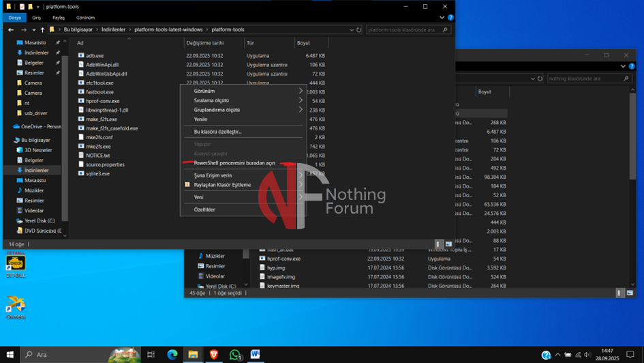Click the fastboot.exe file icon
644x363 pixels.
tap(81, 91)
